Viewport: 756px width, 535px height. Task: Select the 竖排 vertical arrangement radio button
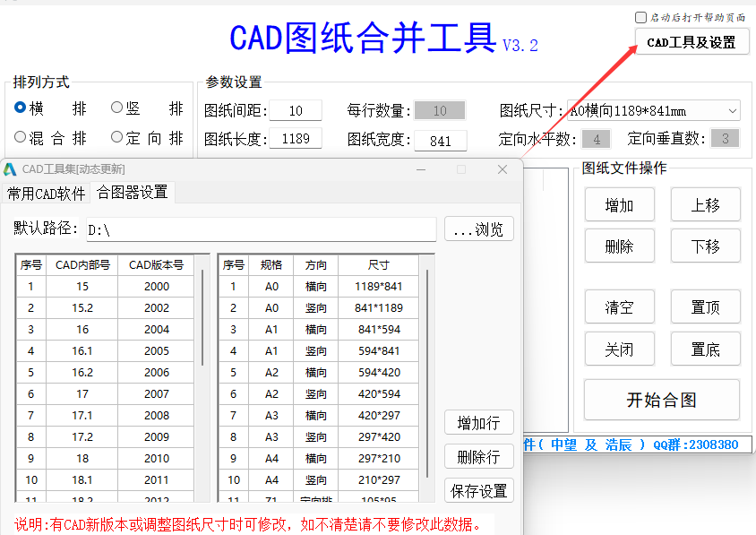point(117,108)
